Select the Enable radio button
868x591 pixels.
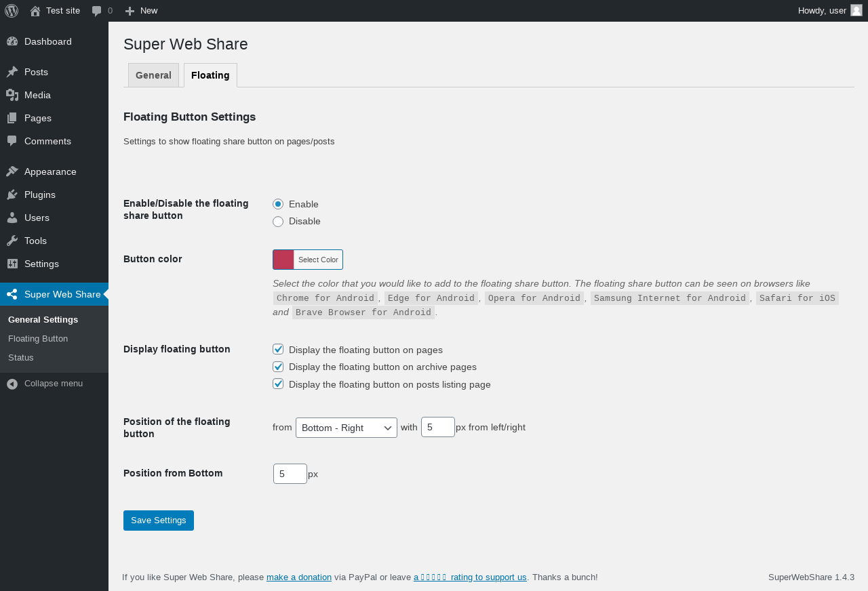click(278, 204)
